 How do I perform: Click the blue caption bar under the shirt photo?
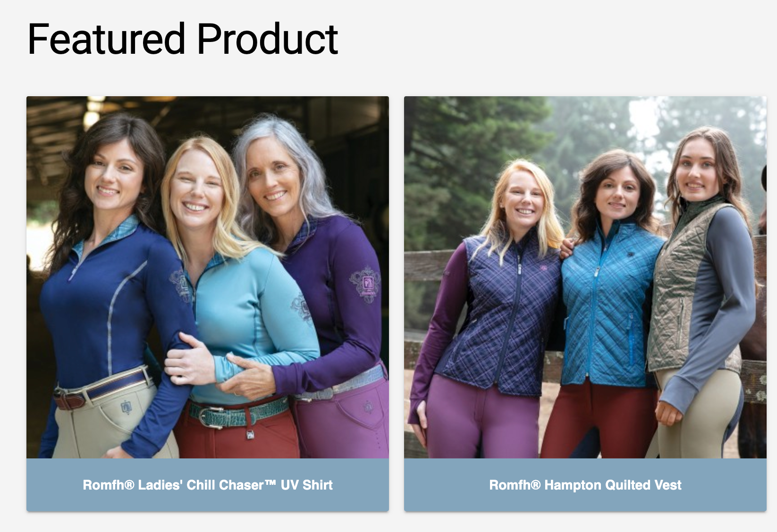click(208, 485)
